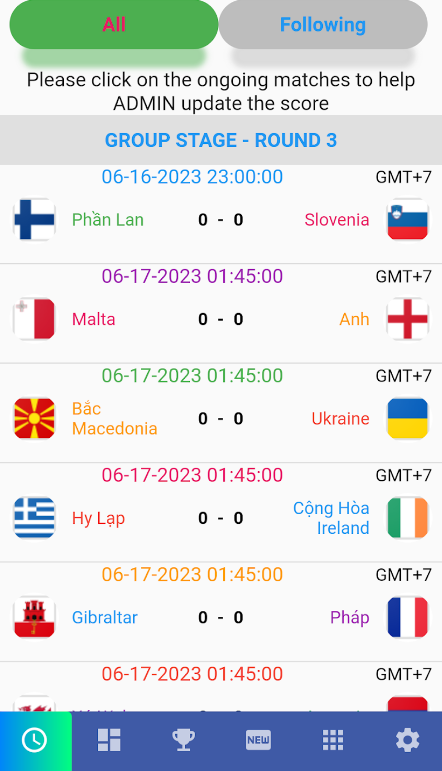
Task: Tap the Ukraine flag icon
Action: 407,418
